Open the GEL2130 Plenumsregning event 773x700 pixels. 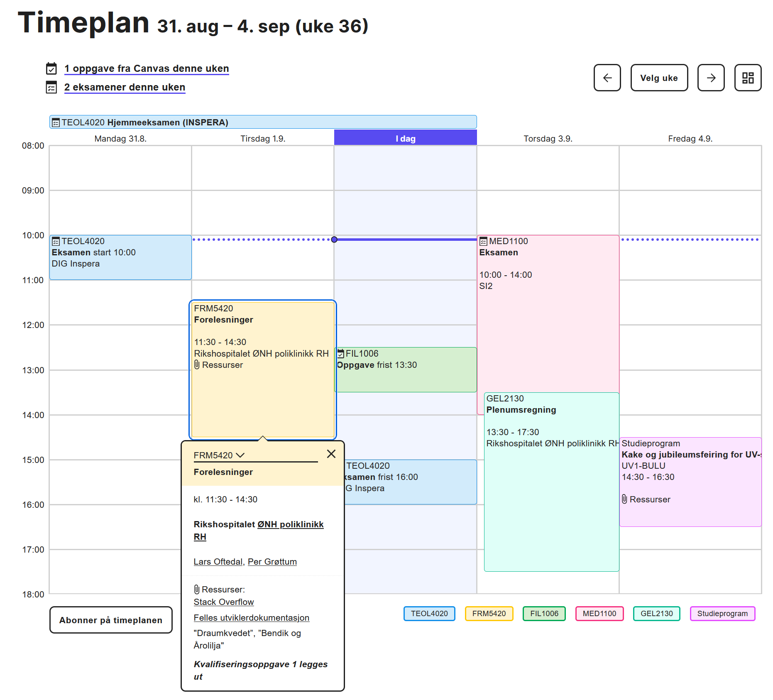pyautogui.click(x=551, y=482)
